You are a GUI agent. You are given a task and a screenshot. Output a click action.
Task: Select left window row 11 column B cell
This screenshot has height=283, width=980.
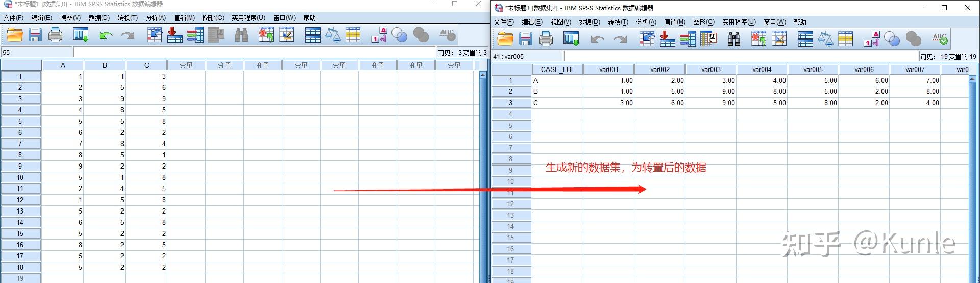tap(105, 188)
